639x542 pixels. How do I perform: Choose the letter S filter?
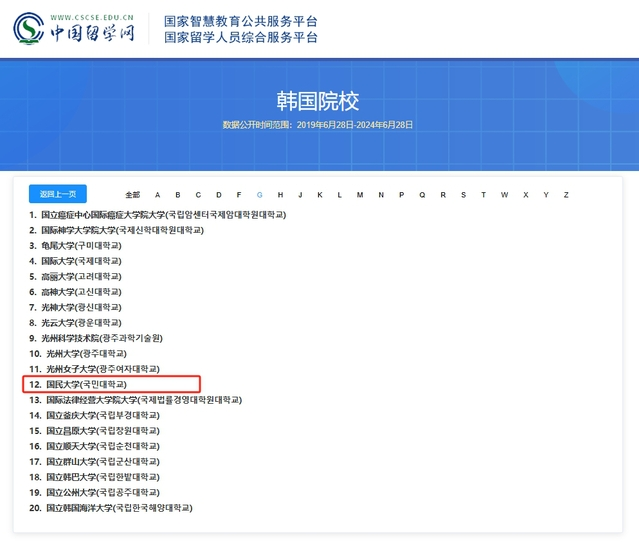[463, 195]
